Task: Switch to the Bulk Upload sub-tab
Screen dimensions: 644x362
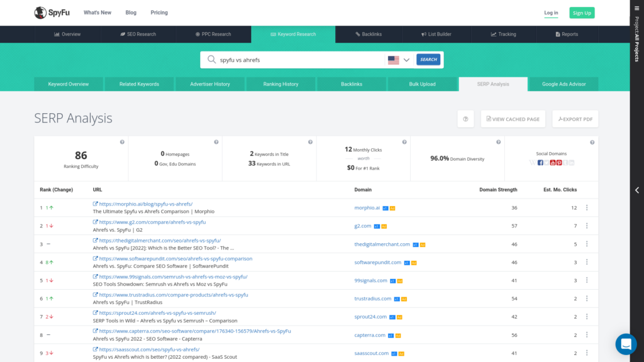Action: 422,84
